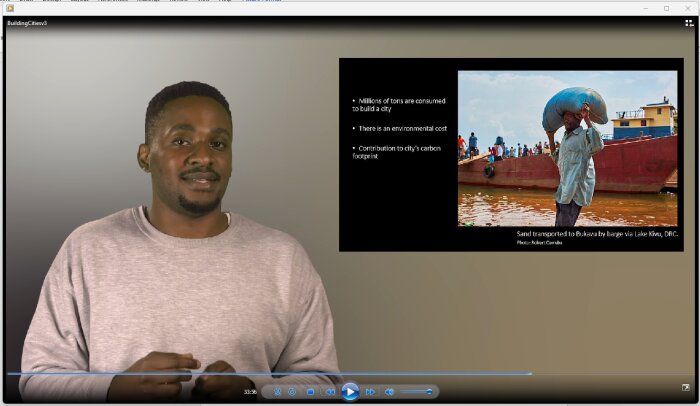This screenshot has width=700, height=406.
Task: Mute the player volume
Action: tap(390, 392)
